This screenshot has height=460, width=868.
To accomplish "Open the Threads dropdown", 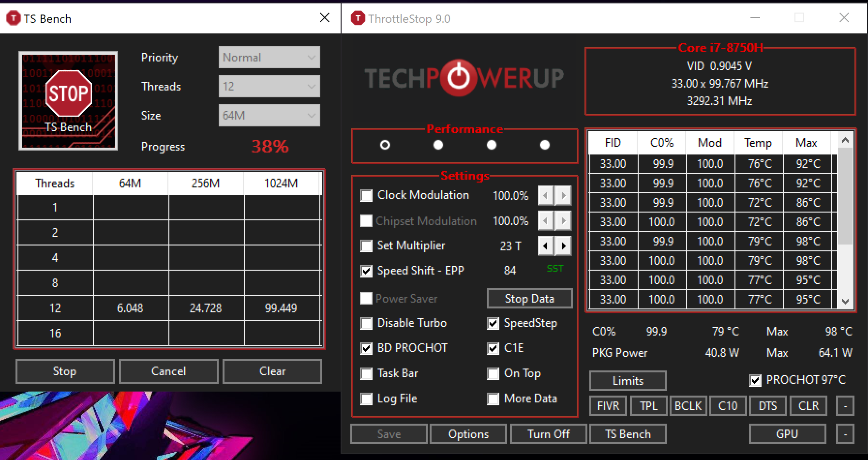I will point(269,86).
